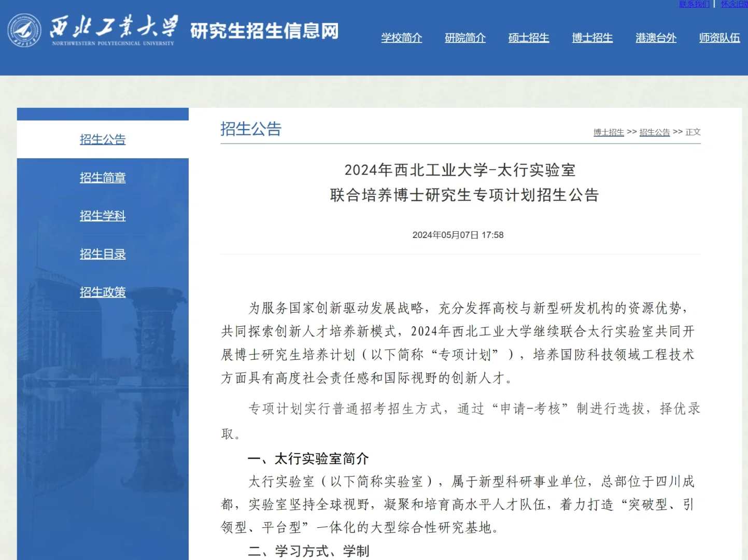
Task: Select 招生政策 in the sidebar
Action: point(103,292)
